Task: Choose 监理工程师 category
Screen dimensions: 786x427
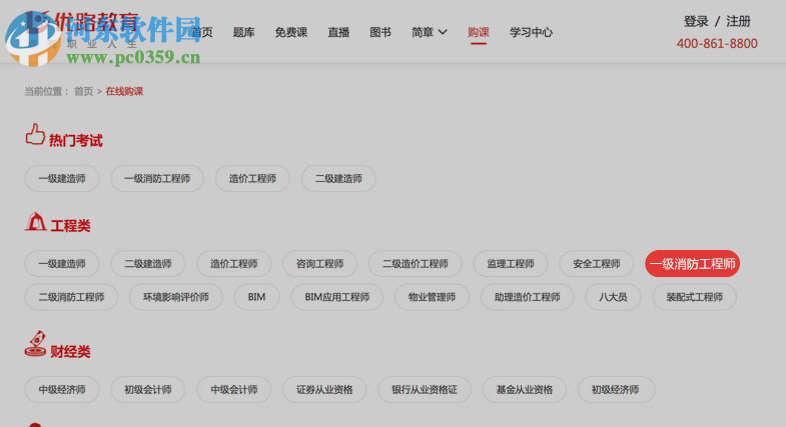Action: [510, 264]
